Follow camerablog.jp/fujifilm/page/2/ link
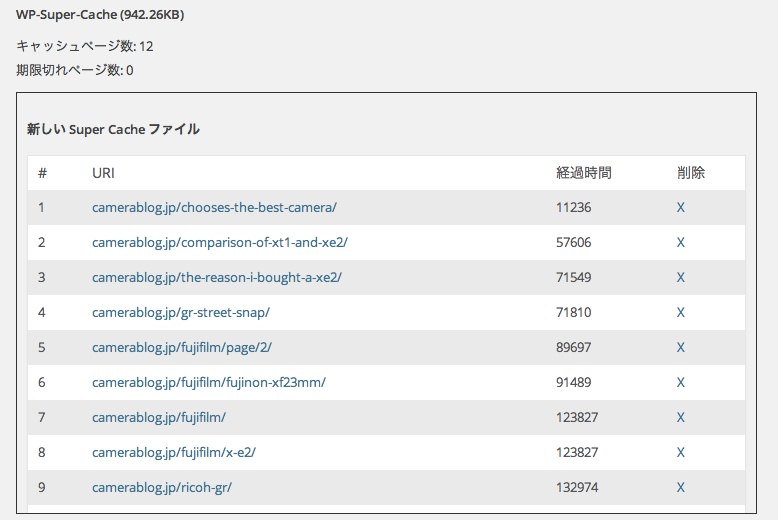Image resolution: width=778 pixels, height=520 pixels. pos(182,347)
